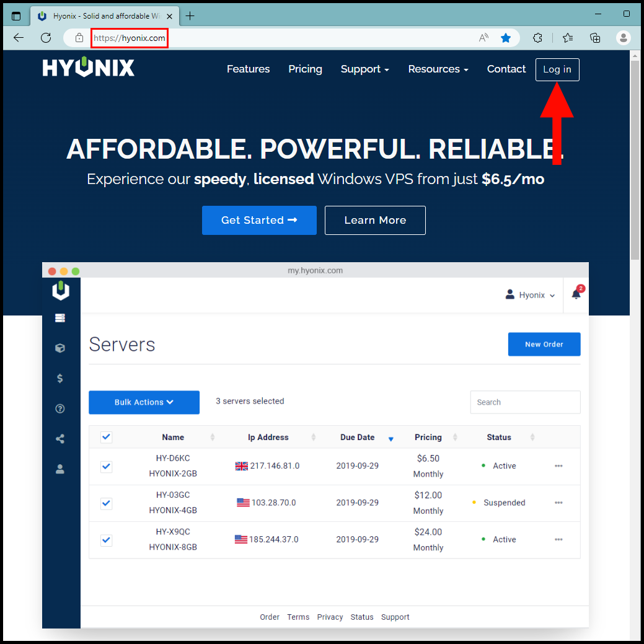Open the Pricing menu item

[x=305, y=69]
